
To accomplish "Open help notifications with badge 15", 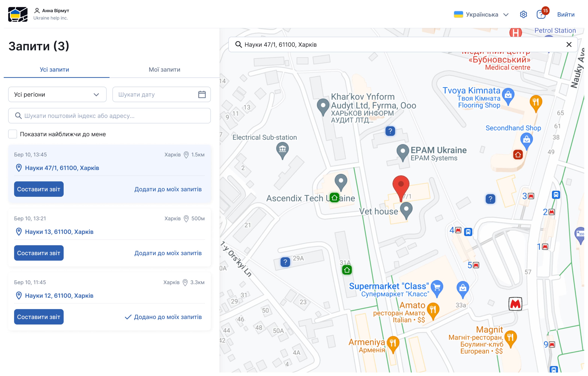I will pyautogui.click(x=541, y=14).
